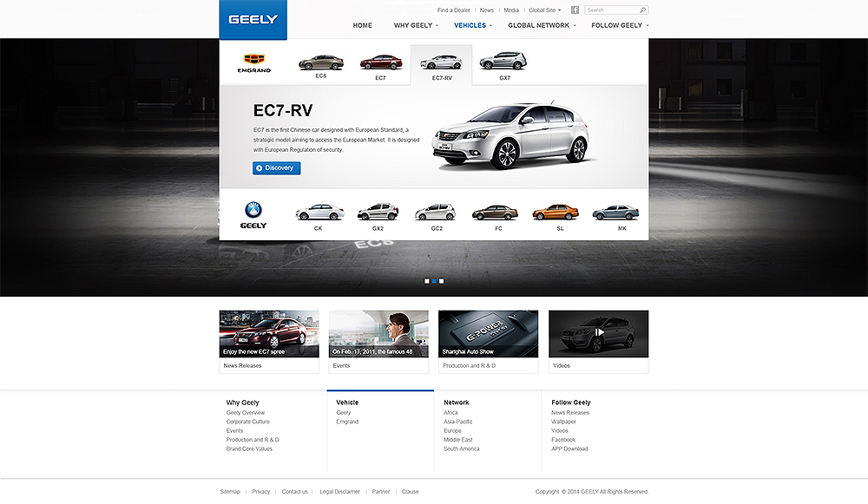Click the search magnifier icon

coord(642,10)
